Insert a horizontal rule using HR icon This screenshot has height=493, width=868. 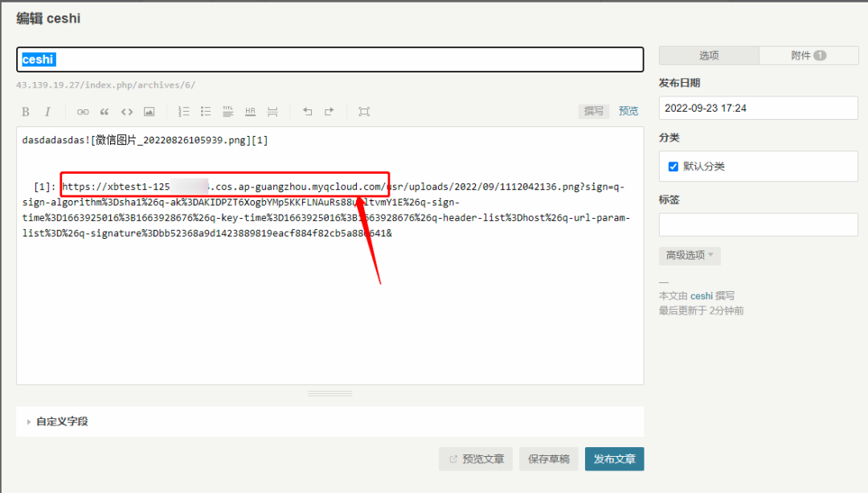click(x=250, y=112)
